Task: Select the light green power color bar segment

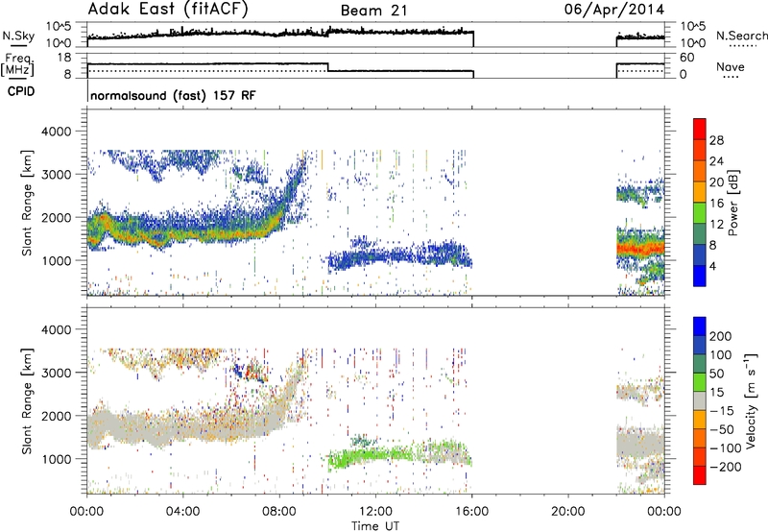Action: click(700, 213)
